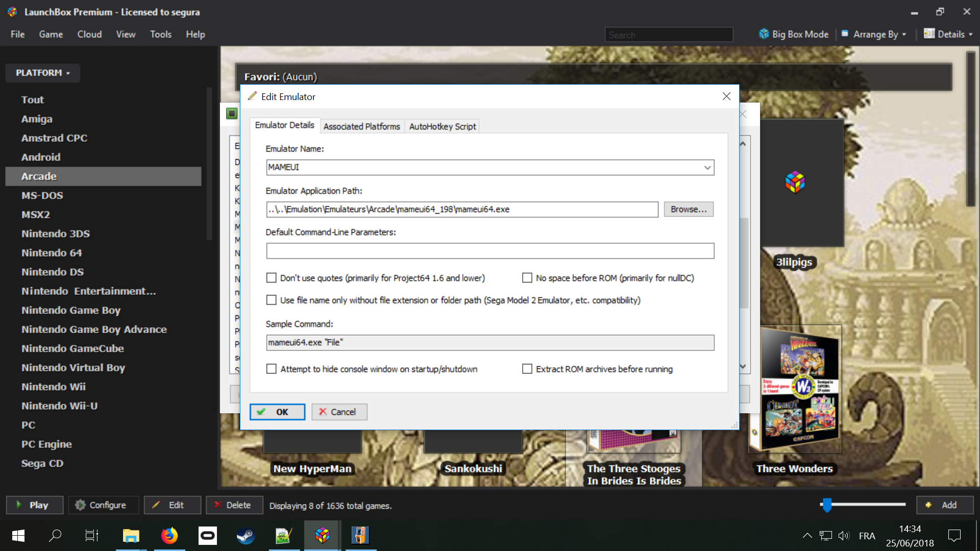The image size is (980, 551).
Task: Click the LaunchBox cube icon in title bar
Action: [12, 12]
